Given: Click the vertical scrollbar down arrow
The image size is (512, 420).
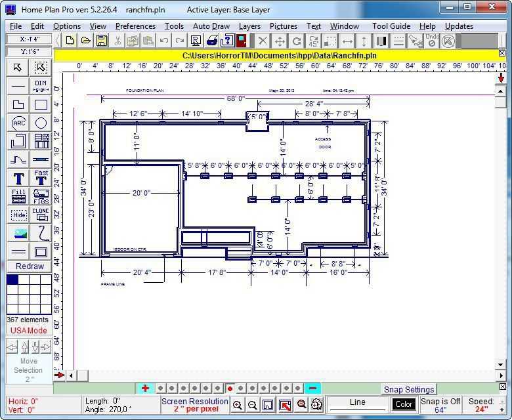Looking at the screenshot, I should coord(501,365).
